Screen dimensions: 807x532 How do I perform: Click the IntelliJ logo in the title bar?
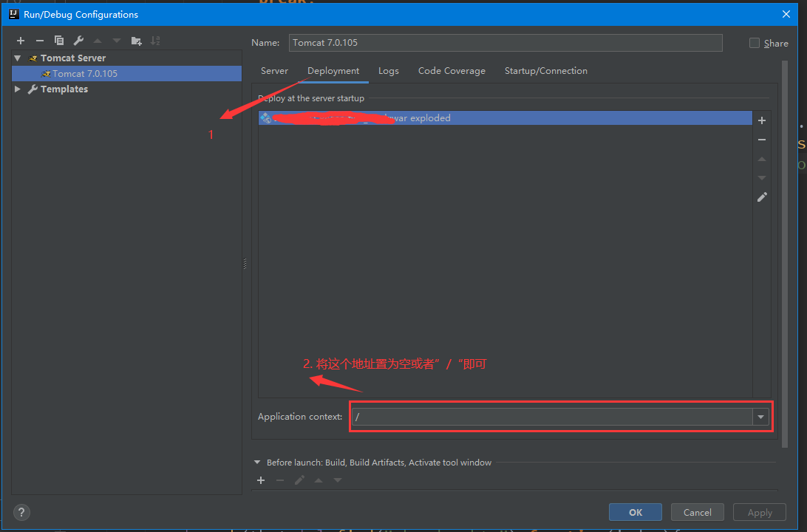tap(14, 14)
